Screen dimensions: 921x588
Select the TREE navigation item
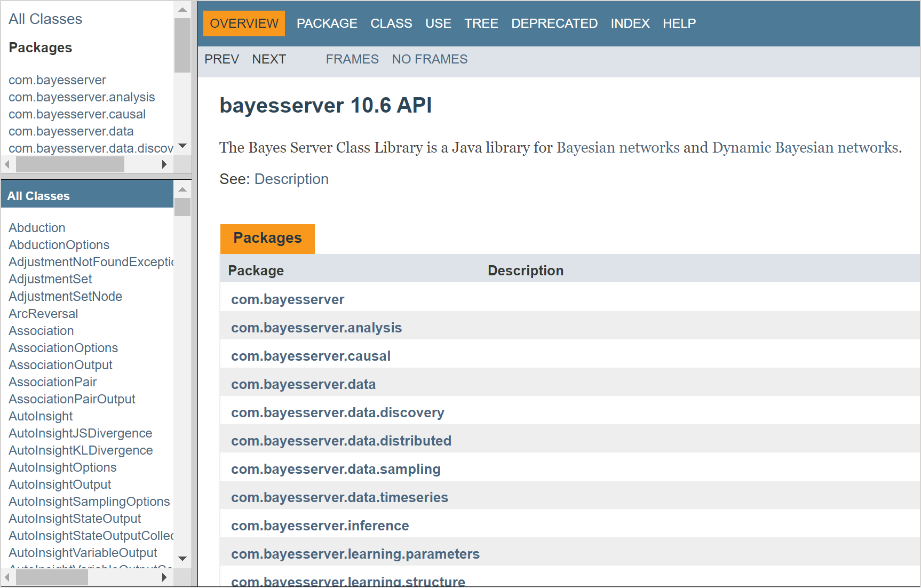tap(481, 23)
